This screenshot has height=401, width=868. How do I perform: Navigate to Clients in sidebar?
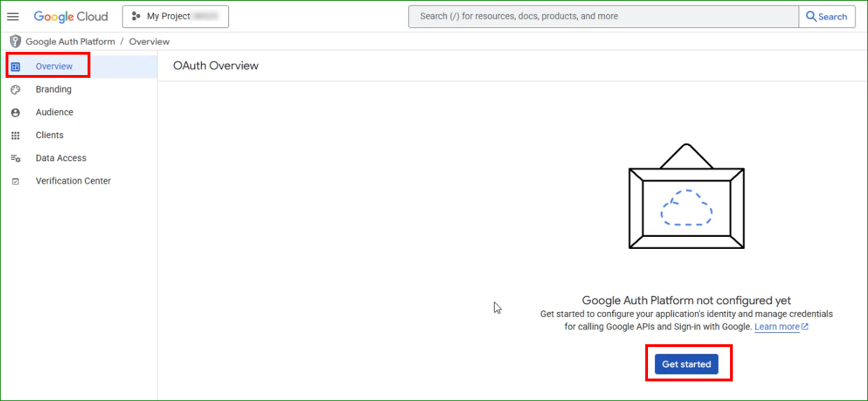(50, 135)
